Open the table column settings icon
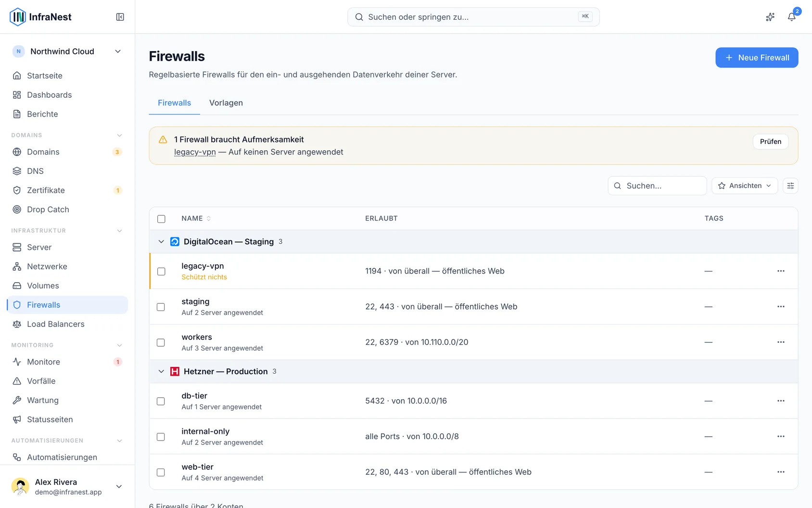 (790, 186)
